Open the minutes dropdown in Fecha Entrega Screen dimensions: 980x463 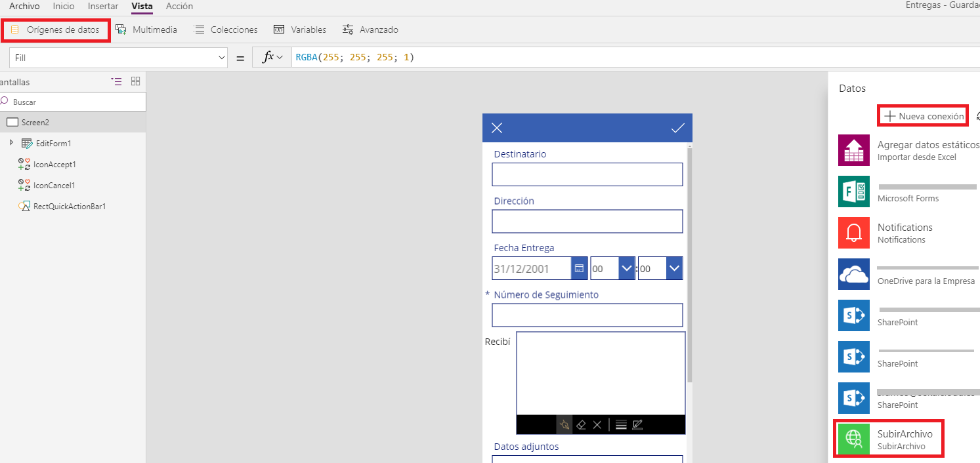click(674, 269)
